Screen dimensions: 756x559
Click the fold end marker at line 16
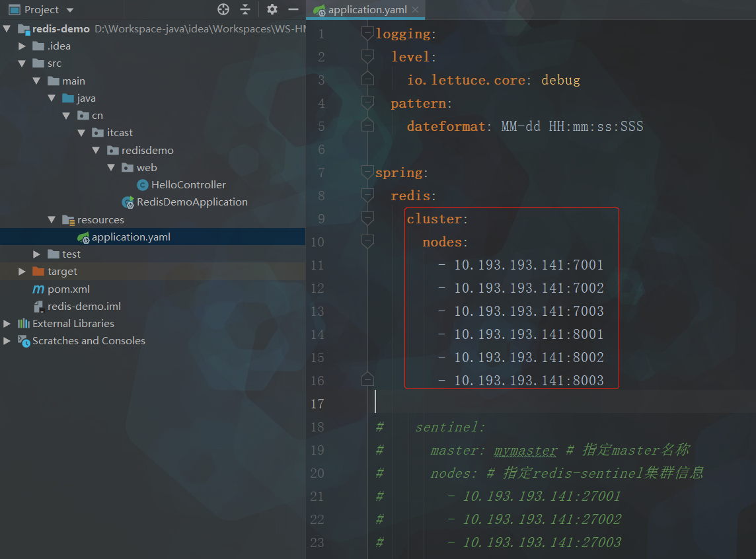tap(367, 379)
